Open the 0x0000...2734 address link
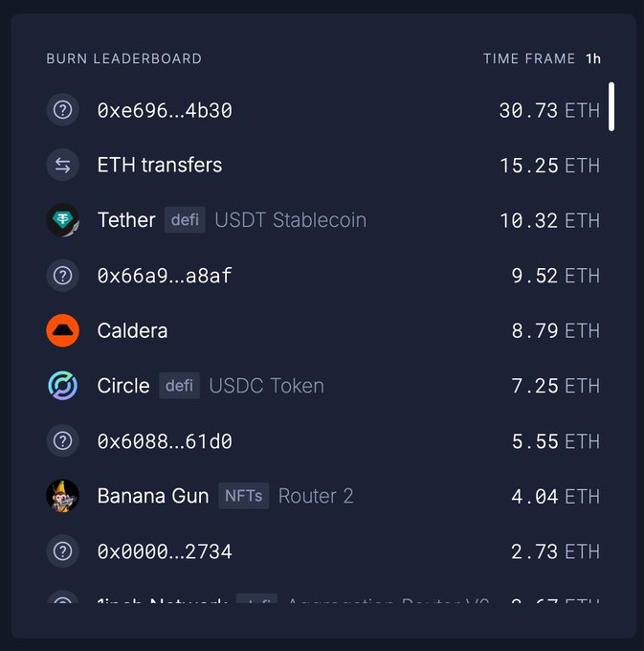 click(165, 551)
